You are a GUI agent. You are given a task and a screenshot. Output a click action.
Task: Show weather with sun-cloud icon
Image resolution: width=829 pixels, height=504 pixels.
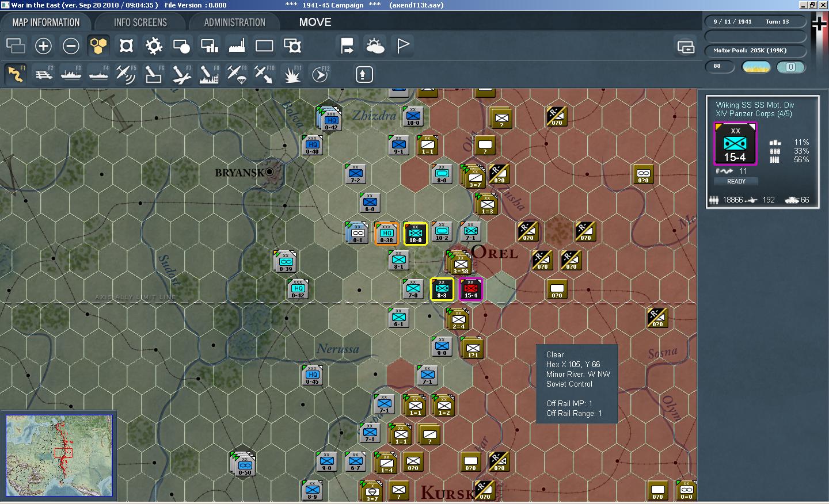pyautogui.click(x=375, y=45)
